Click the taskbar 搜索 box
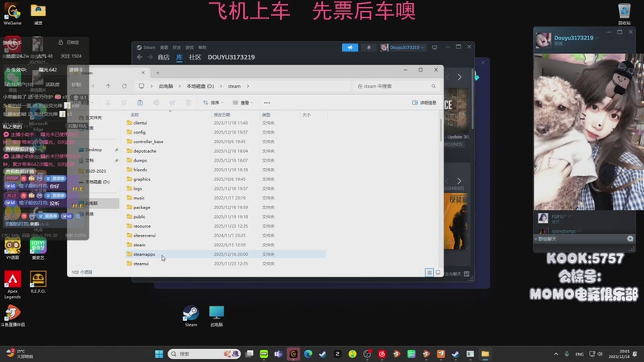Image resolution: width=644 pixels, height=362 pixels. tap(204, 354)
